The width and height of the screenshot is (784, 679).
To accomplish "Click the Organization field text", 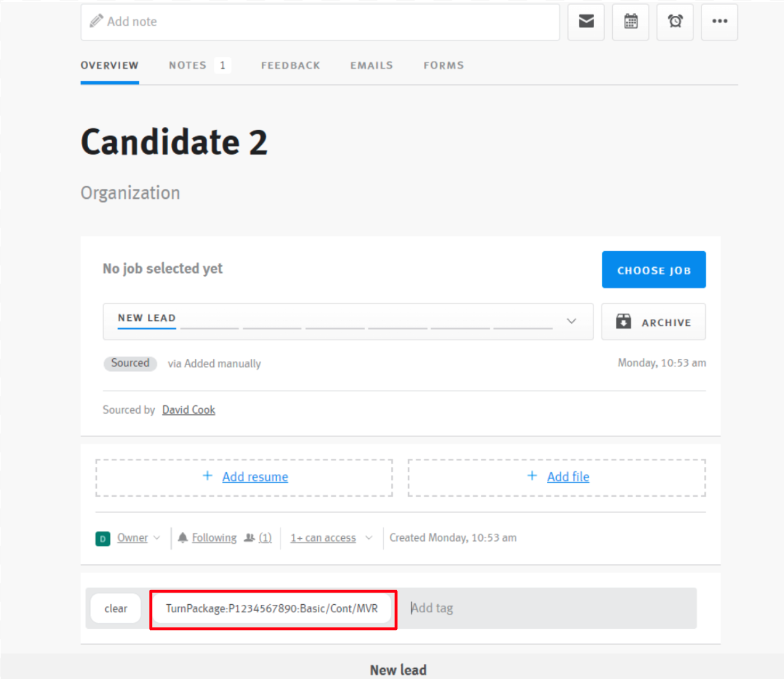I will point(130,193).
